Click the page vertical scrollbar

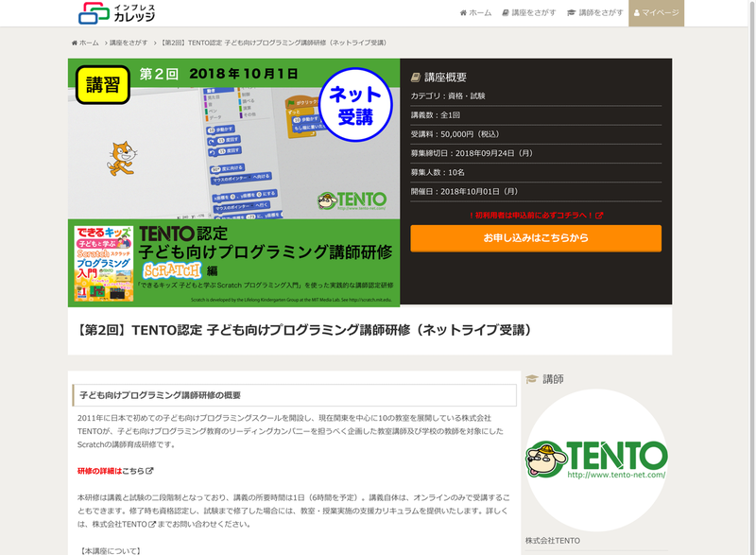click(751, 277)
